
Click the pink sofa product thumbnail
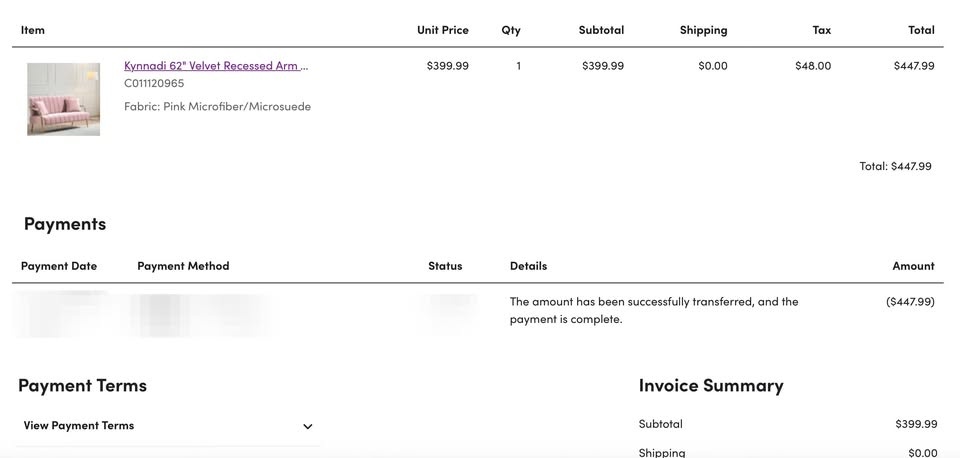[63, 99]
